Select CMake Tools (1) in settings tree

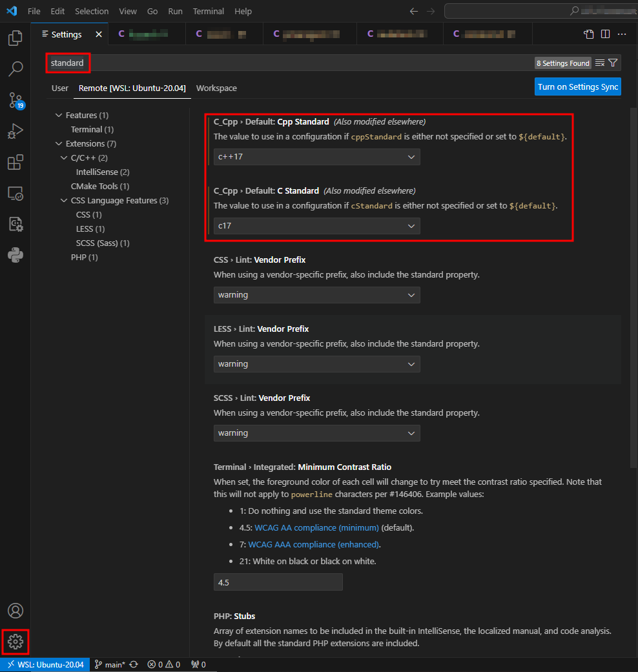pos(100,186)
